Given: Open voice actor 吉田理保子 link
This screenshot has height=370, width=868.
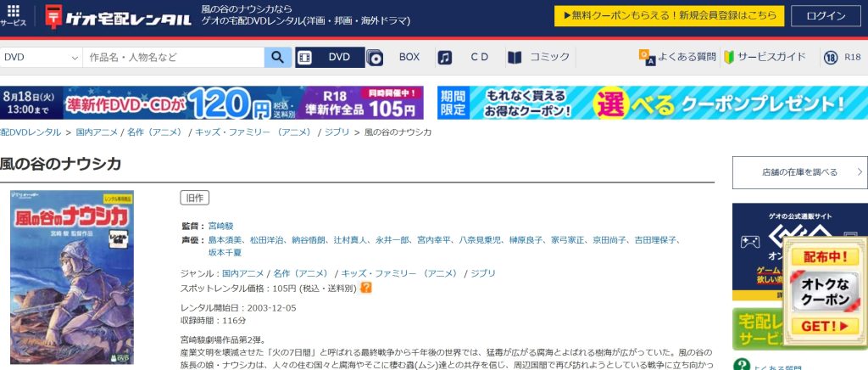Looking at the screenshot, I should 655,240.
